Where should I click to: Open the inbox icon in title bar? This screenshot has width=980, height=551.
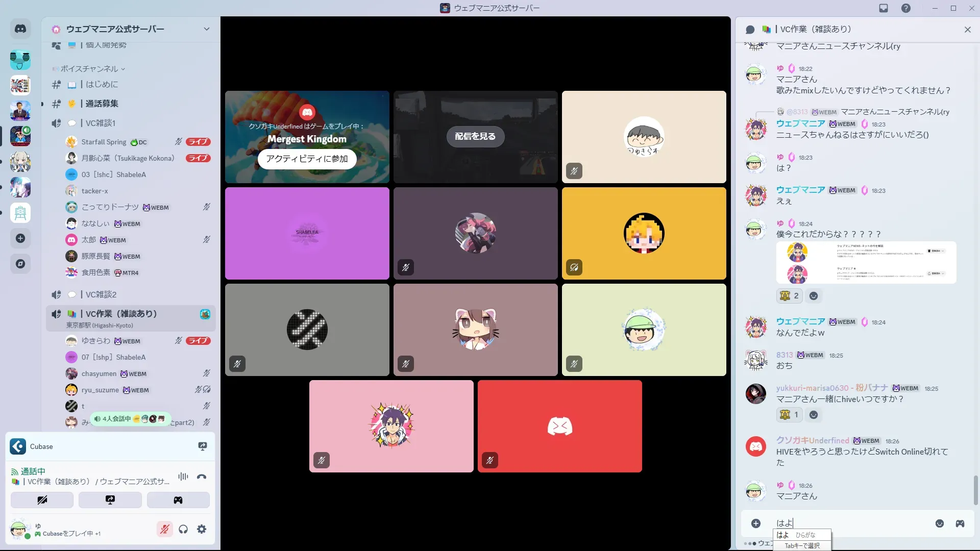[884, 8]
